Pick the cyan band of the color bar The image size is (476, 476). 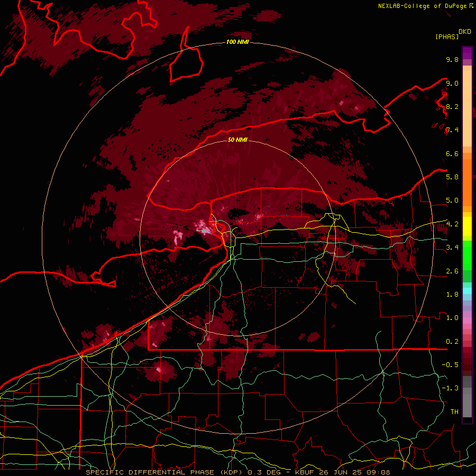467,291
